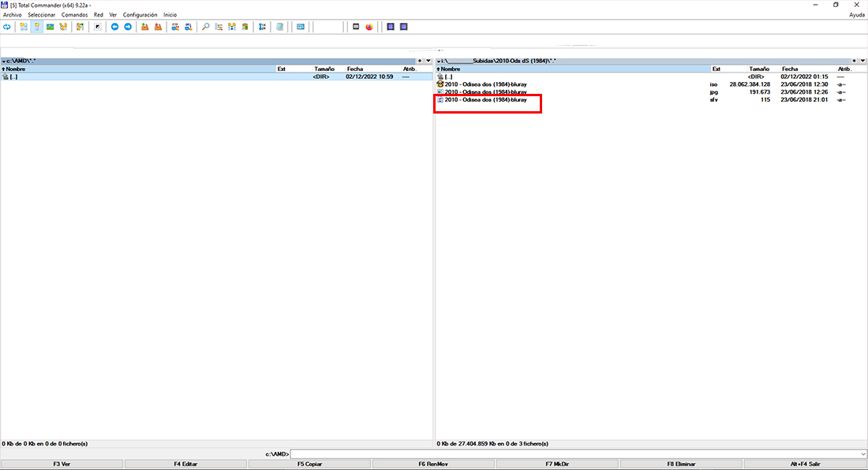Image resolution: width=868 pixels, height=470 pixels.
Task: Open the Ver menu
Action: [x=113, y=15]
